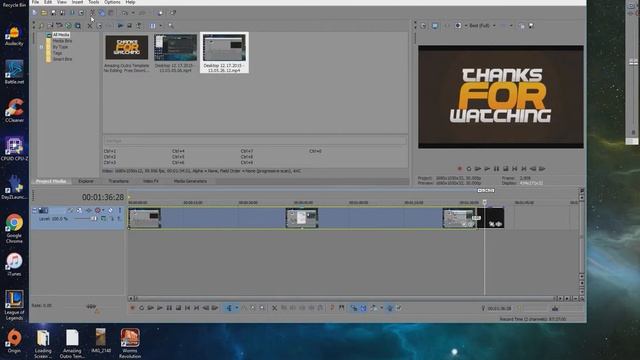Toggle Auto Ripple button

(x=373, y=308)
